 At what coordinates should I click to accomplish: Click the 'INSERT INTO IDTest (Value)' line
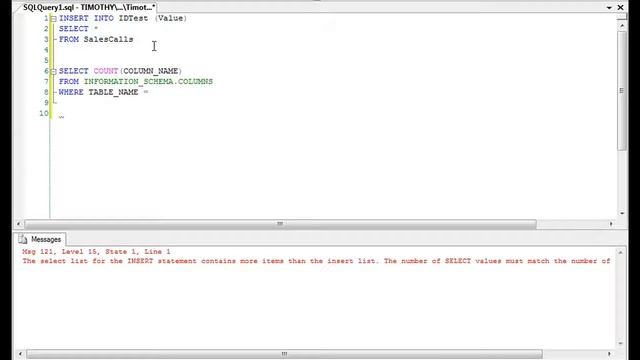point(123,18)
